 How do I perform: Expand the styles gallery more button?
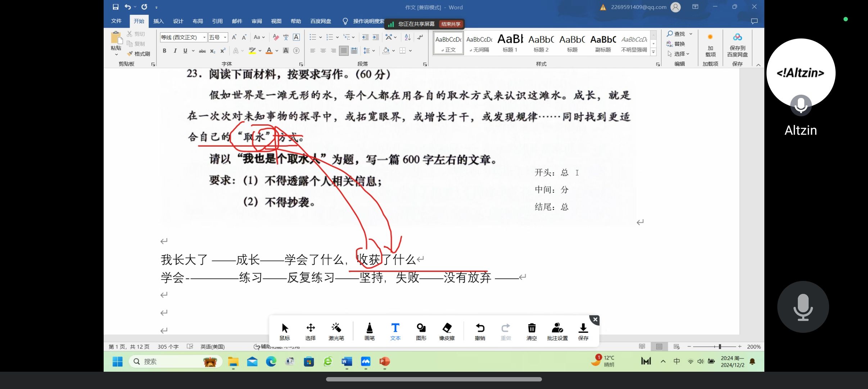click(654, 52)
